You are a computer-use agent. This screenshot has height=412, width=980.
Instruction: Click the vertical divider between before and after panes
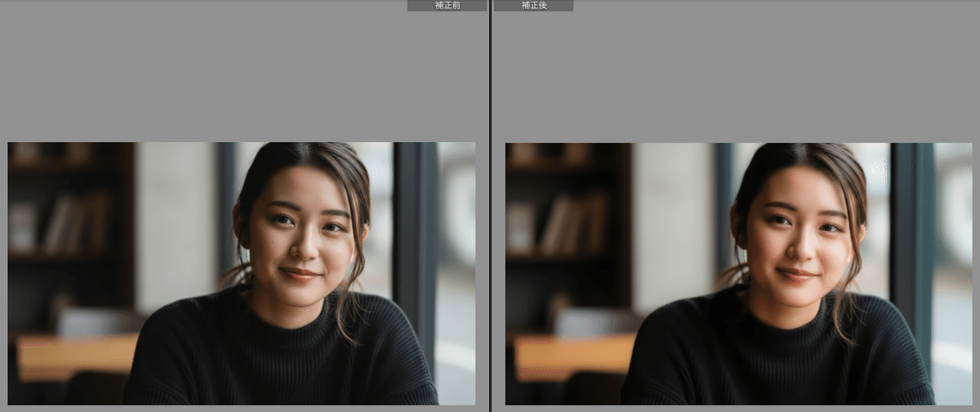[490, 204]
